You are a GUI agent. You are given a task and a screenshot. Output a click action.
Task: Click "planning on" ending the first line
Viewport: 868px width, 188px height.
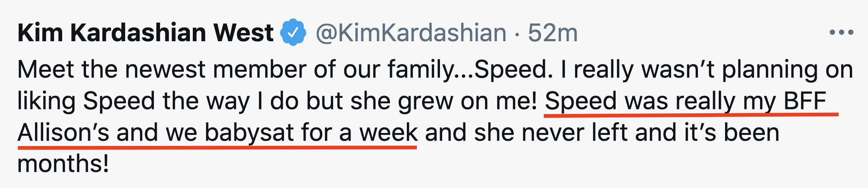(787, 69)
